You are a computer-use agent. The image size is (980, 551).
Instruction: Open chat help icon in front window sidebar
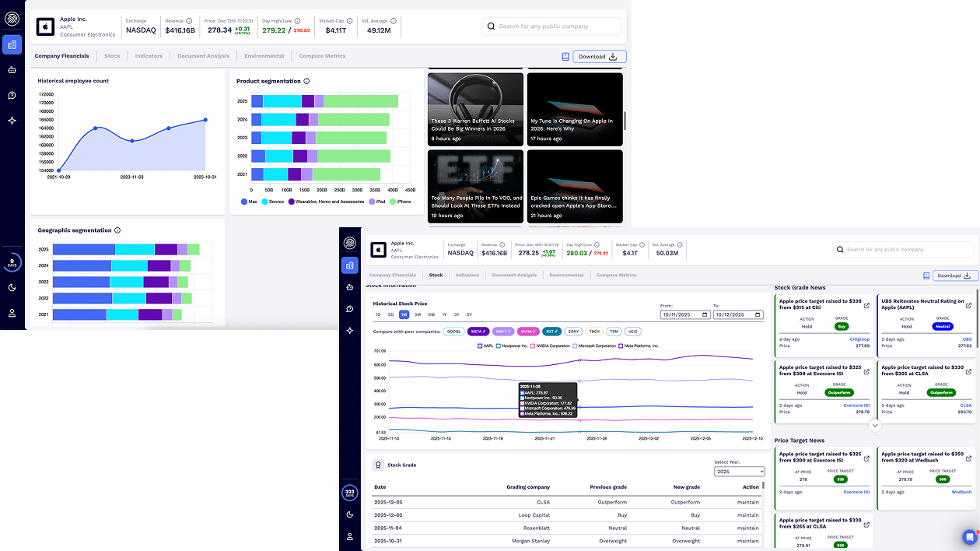point(350,309)
